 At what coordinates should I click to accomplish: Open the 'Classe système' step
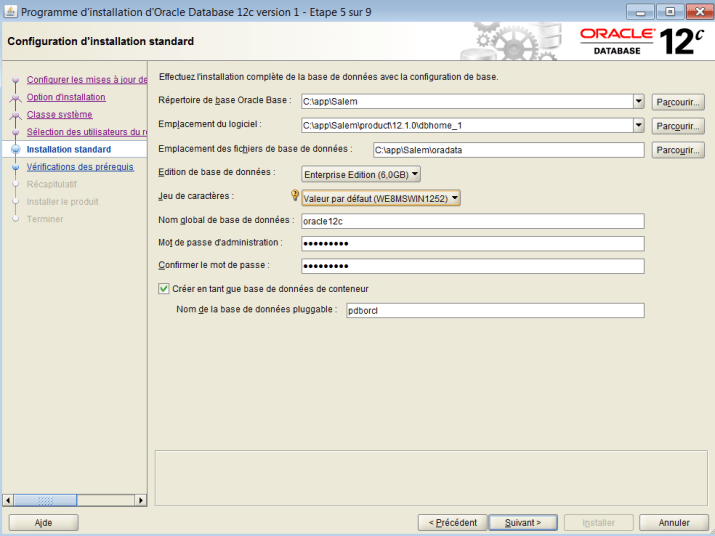59,114
